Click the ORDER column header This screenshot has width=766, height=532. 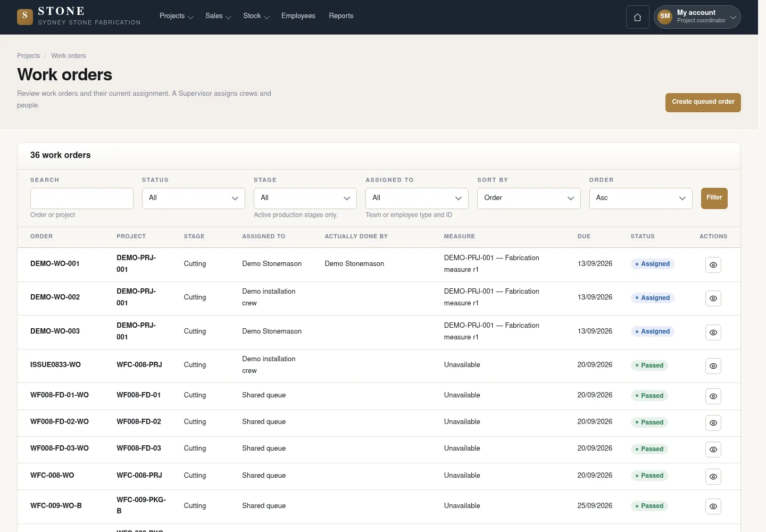click(x=41, y=236)
